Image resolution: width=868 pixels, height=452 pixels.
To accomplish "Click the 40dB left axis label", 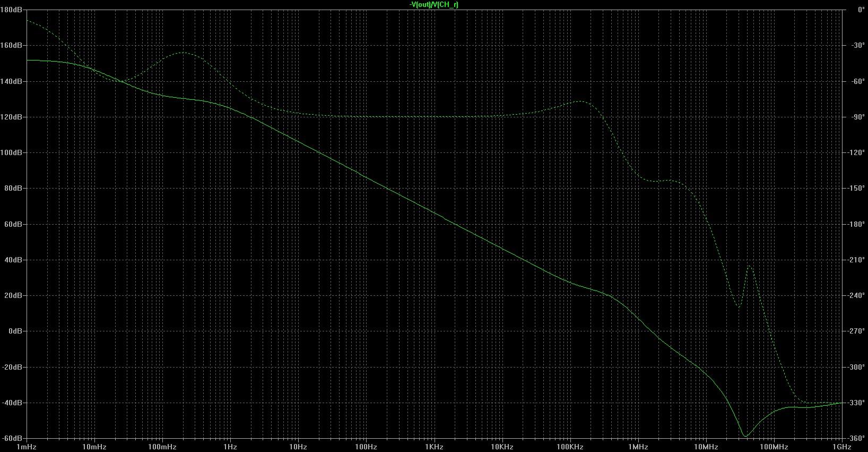I will pos(13,260).
